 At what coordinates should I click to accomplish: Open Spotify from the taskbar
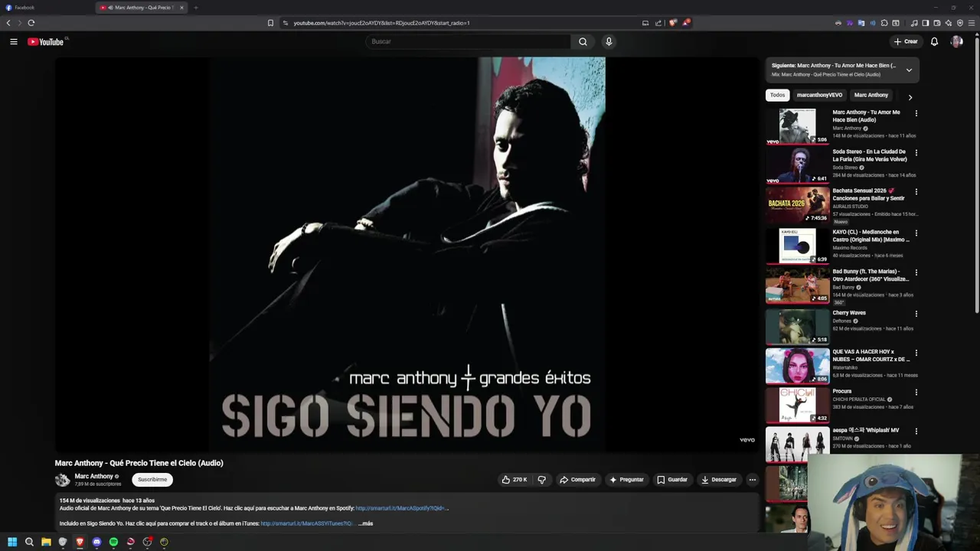click(x=113, y=542)
